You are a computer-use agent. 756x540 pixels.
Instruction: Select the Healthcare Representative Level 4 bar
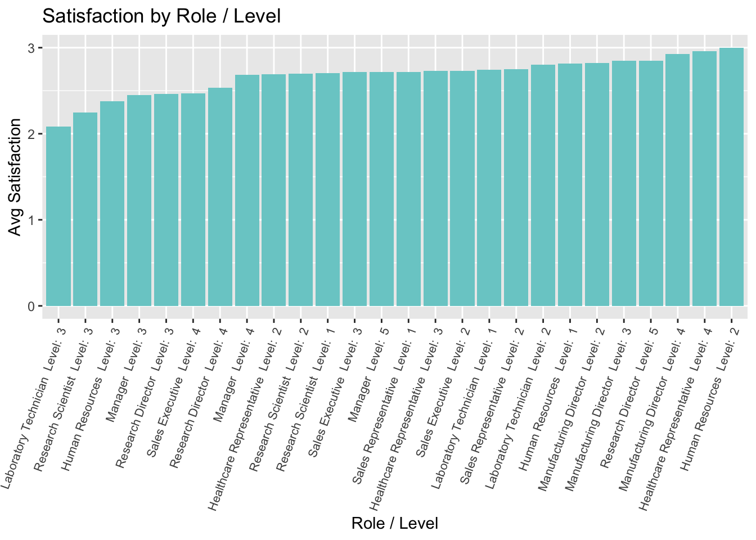[704, 179]
